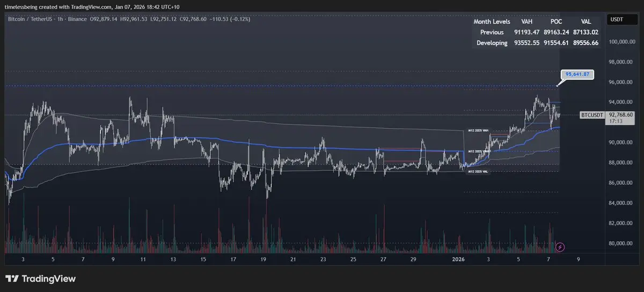The height and width of the screenshot is (292, 644).
Task: Click the VAH column header
Action: pos(527,21)
